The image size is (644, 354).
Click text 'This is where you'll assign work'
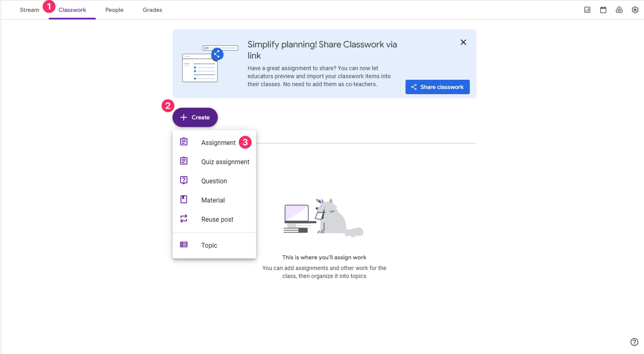pyautogui.click(x=324, y=257)
